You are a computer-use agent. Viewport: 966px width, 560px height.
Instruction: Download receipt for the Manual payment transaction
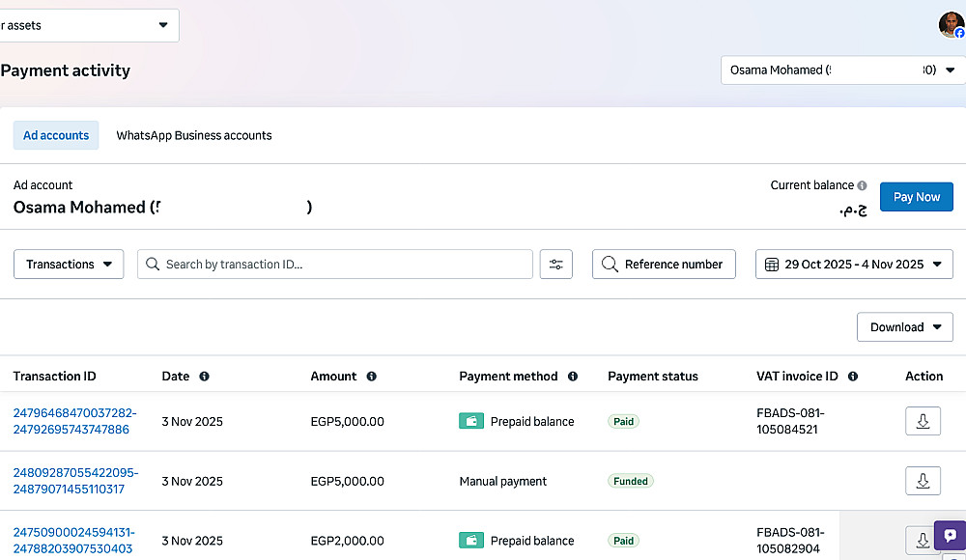923,481
